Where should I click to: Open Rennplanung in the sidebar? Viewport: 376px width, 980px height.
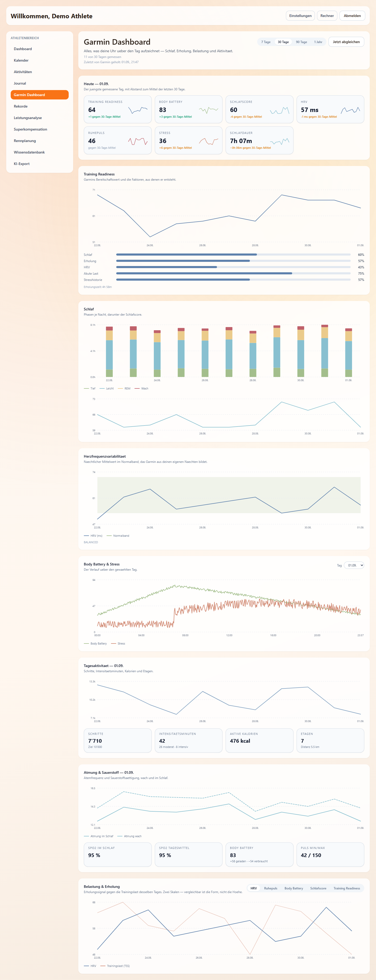click(40, 141)
